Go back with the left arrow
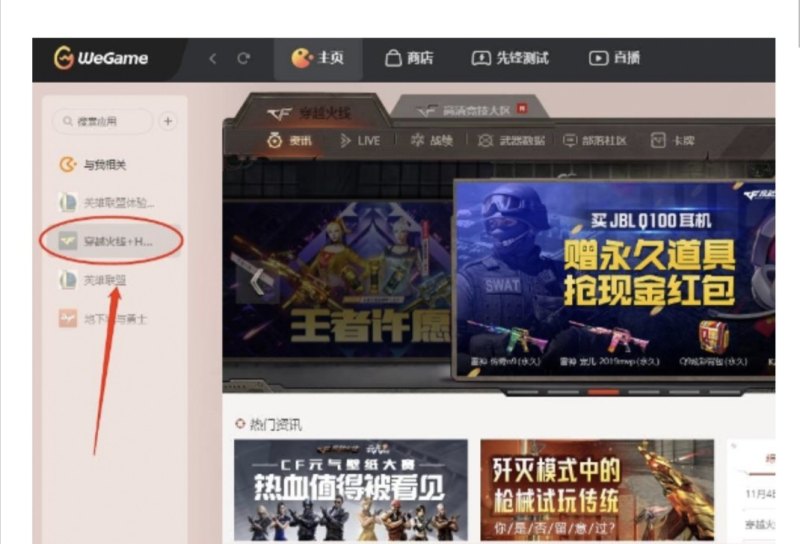 click(213, 59)
